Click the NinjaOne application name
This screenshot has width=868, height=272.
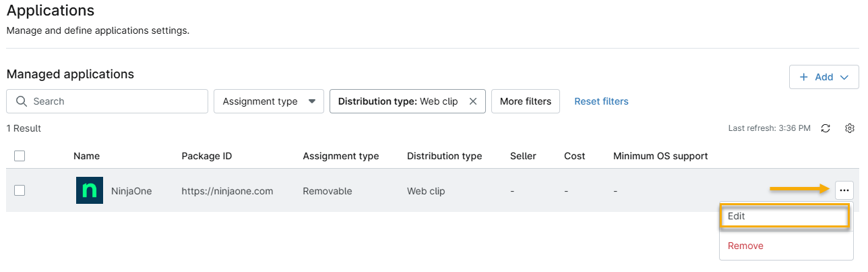[x=131, y=191]
